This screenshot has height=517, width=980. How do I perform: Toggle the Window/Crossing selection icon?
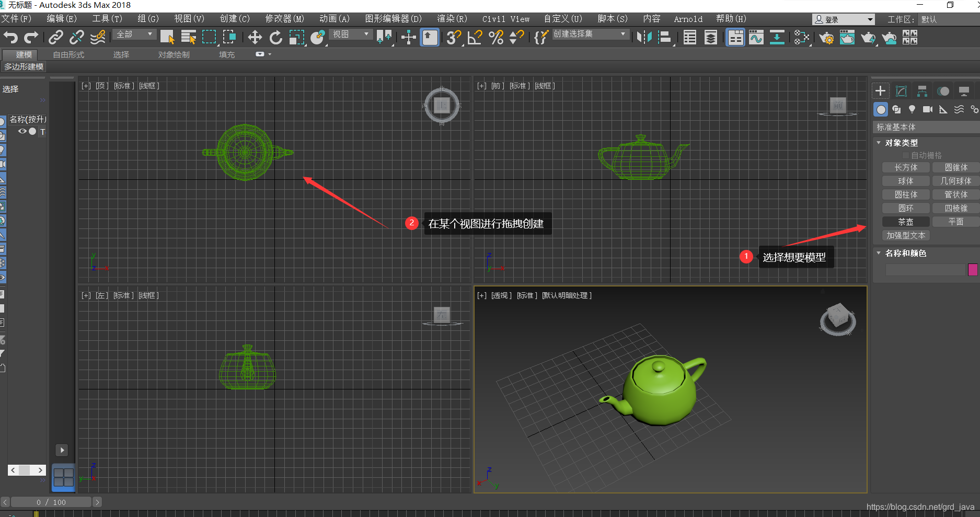pos(229,38)
